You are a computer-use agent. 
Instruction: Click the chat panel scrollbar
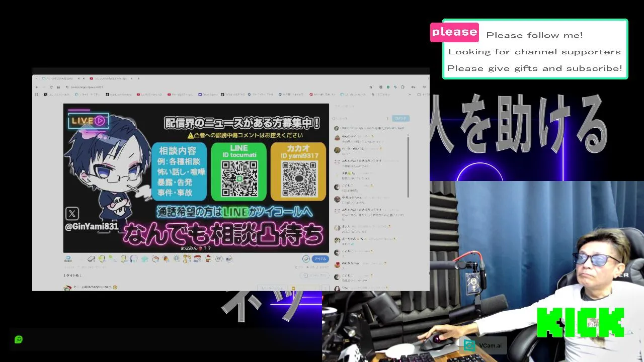tap(408, 166)
